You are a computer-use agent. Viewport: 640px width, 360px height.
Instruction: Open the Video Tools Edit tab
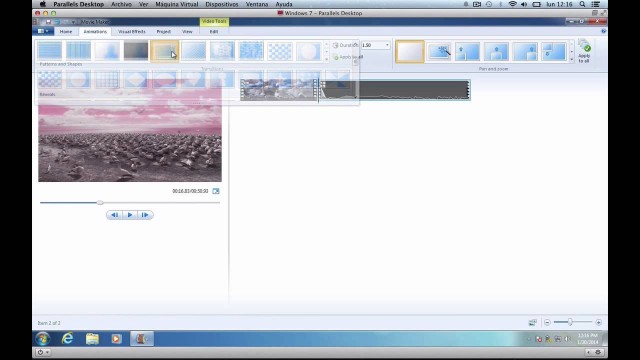[x=214, y=31]
